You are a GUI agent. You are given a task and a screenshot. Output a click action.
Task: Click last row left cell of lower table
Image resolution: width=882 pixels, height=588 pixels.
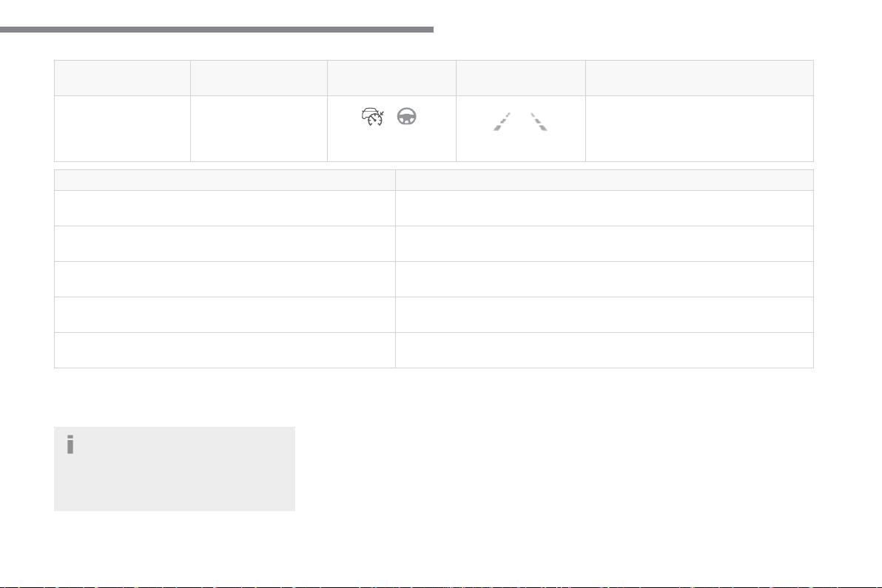pos(225,350)
